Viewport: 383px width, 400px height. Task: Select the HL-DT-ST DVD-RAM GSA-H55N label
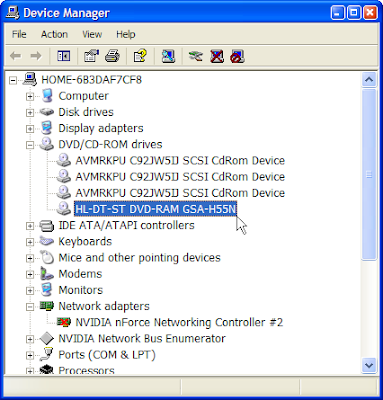click(155, 209)
